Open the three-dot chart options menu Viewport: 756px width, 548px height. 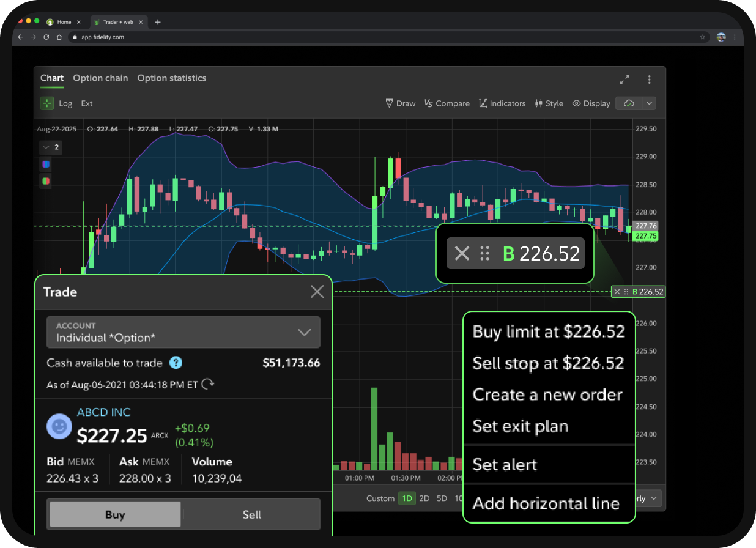[x=650, y=80]
